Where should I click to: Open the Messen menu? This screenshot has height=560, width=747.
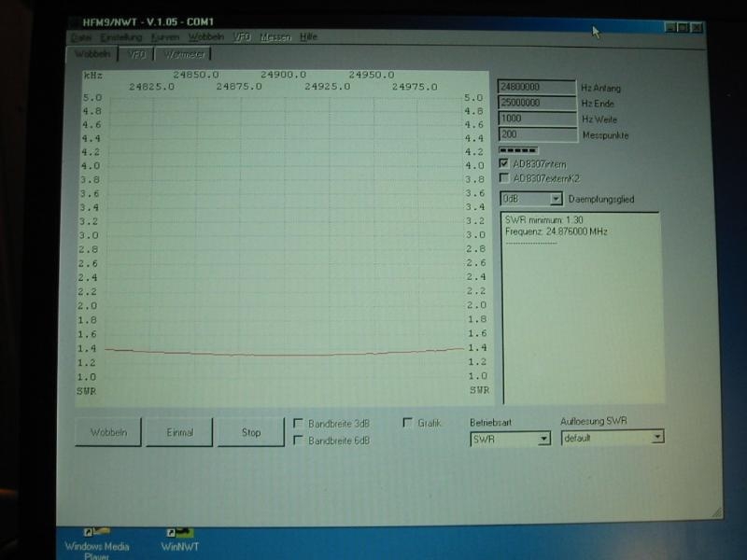point(275,36)
